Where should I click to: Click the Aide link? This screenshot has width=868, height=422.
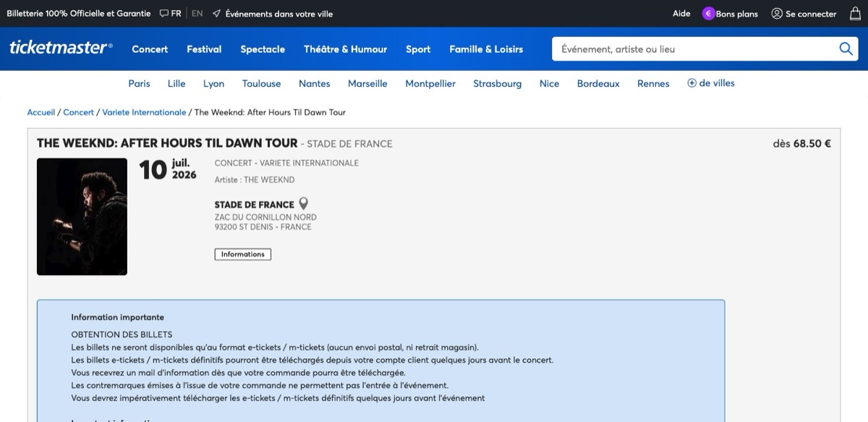point(681,13)
